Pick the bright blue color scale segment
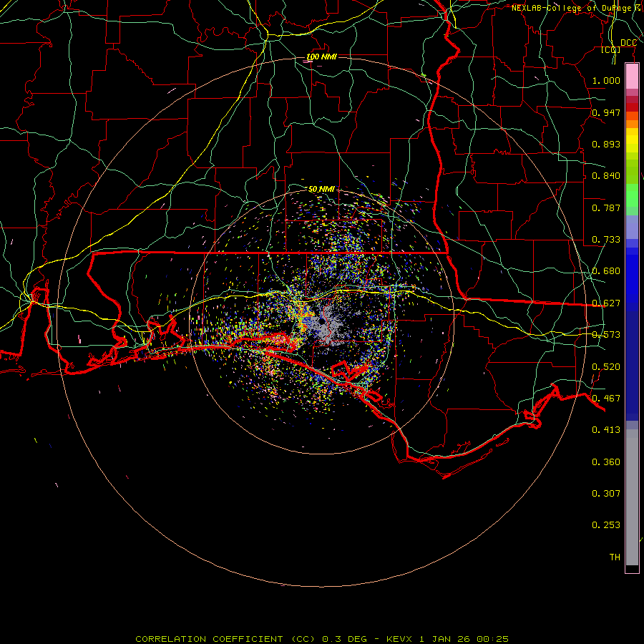This screenshot has width=644, height=644. pyautogui.click(x=632, y=279)
